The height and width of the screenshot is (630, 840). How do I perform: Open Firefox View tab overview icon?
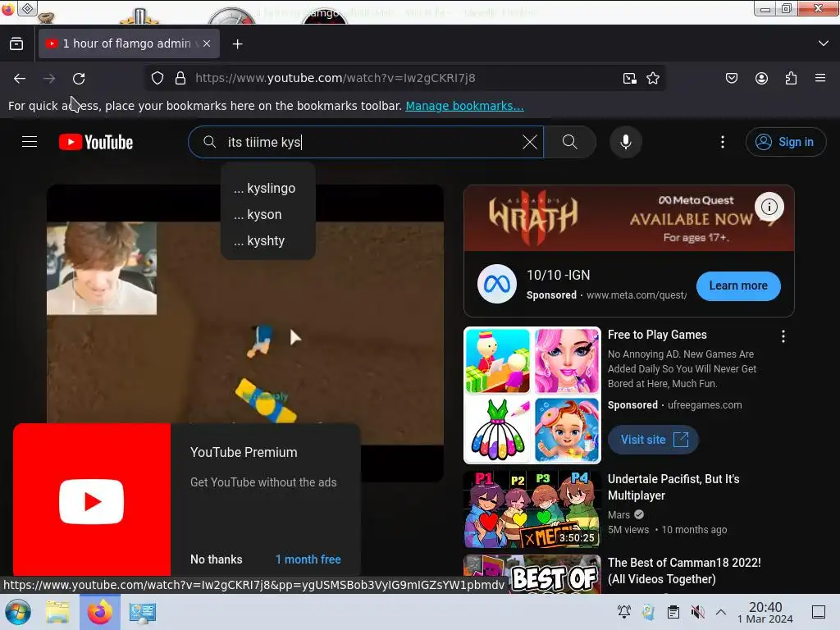click(x=16, y=44)
